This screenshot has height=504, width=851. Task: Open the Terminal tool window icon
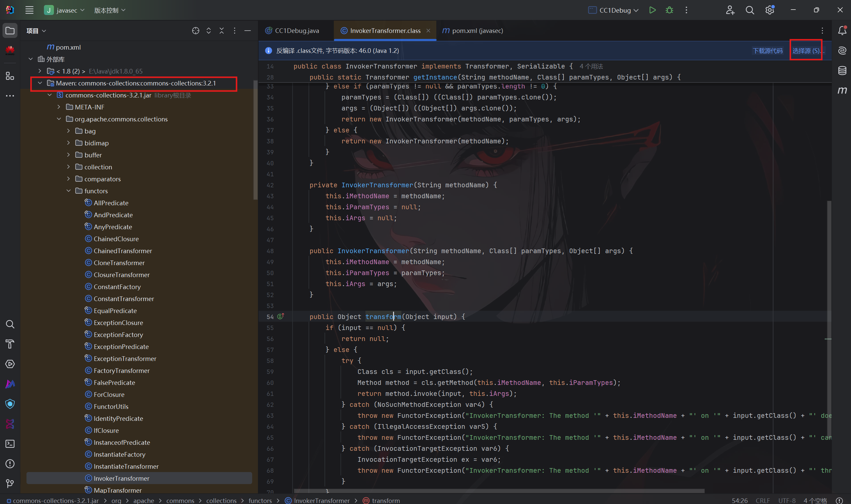click(x=10, y=443)
